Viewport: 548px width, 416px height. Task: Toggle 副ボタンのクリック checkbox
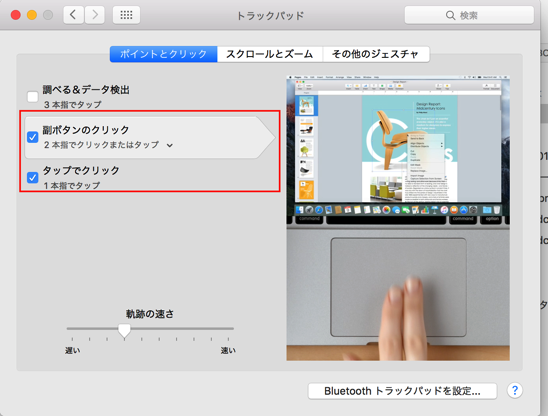tap(33, 137)
